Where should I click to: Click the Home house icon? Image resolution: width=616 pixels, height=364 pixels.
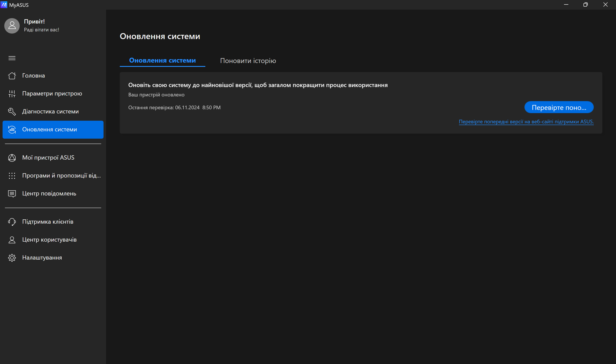[x=12, y=76]
